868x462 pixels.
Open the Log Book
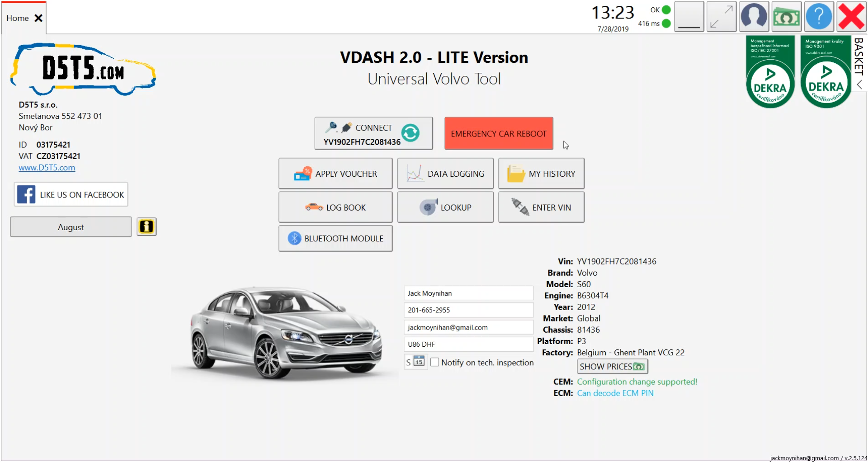(335, 207)
